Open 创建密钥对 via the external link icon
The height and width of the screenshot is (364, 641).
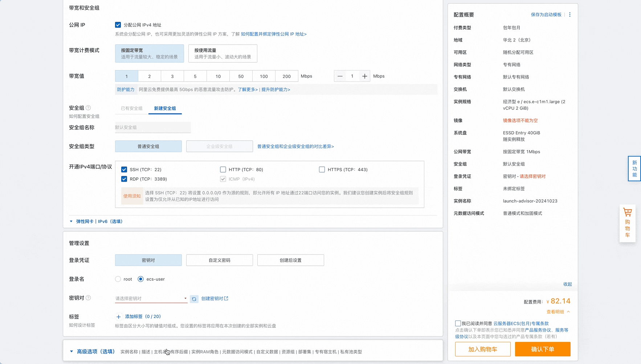click(x=226, y=298)
